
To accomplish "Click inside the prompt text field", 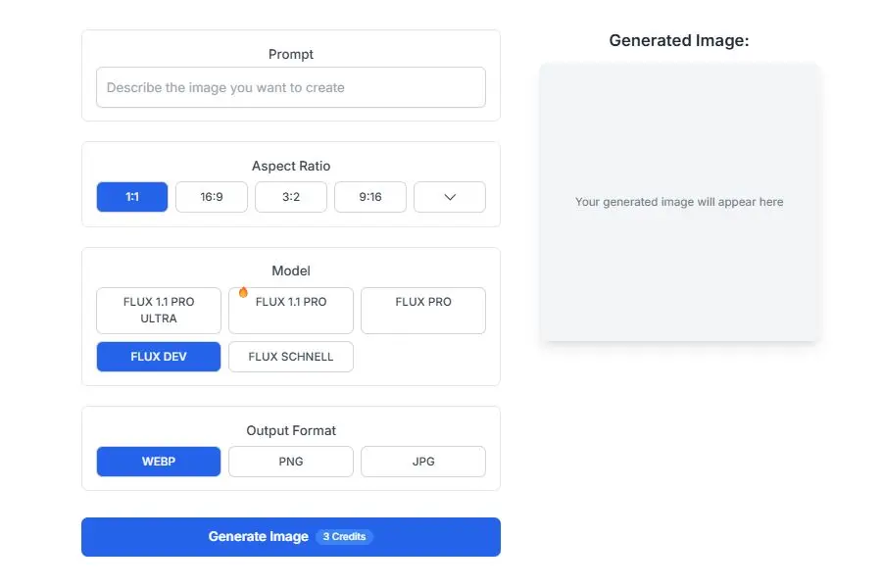I will (x=290, y=87).
